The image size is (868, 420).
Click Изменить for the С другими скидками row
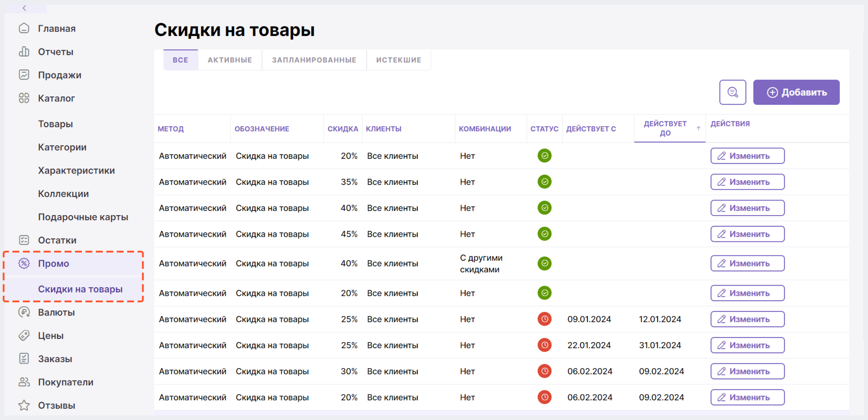pyautogui.click(x=747, y=263)
